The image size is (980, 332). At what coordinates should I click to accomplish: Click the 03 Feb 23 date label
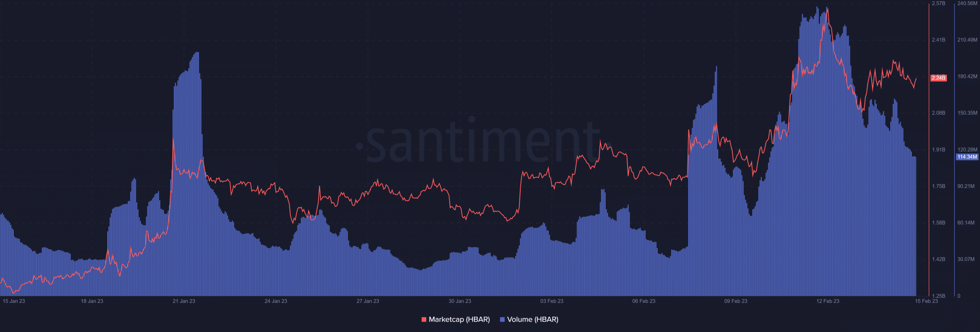[552, 301]
